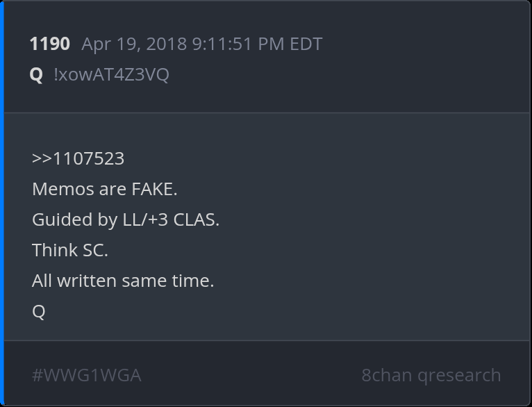The image size is (532, 407).
Task: Click the Q signature ending the post
Action: 38,311
